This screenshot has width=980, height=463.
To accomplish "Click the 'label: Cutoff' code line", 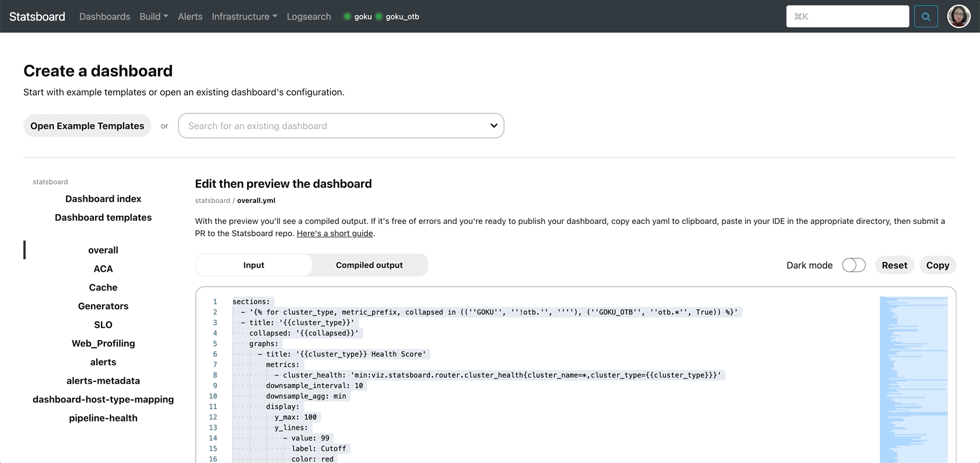I will [x=319, y=448].
